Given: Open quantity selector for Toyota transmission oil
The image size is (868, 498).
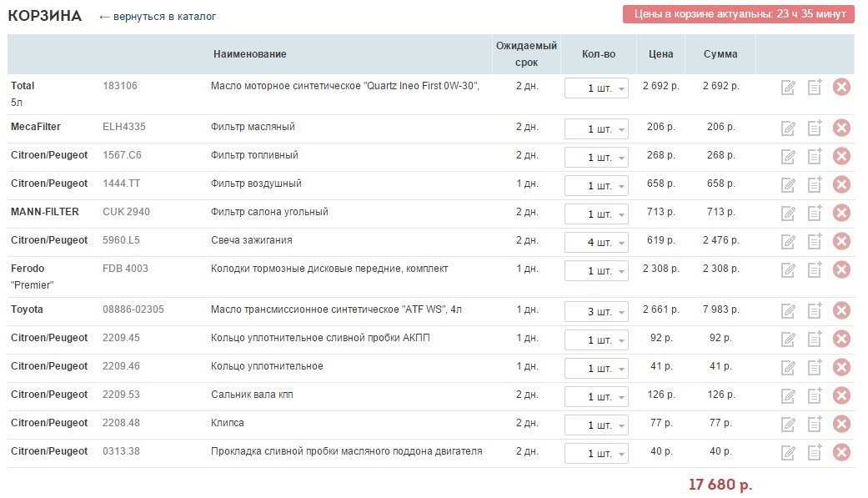Looking at the screenshot, I should click(597, 311).
